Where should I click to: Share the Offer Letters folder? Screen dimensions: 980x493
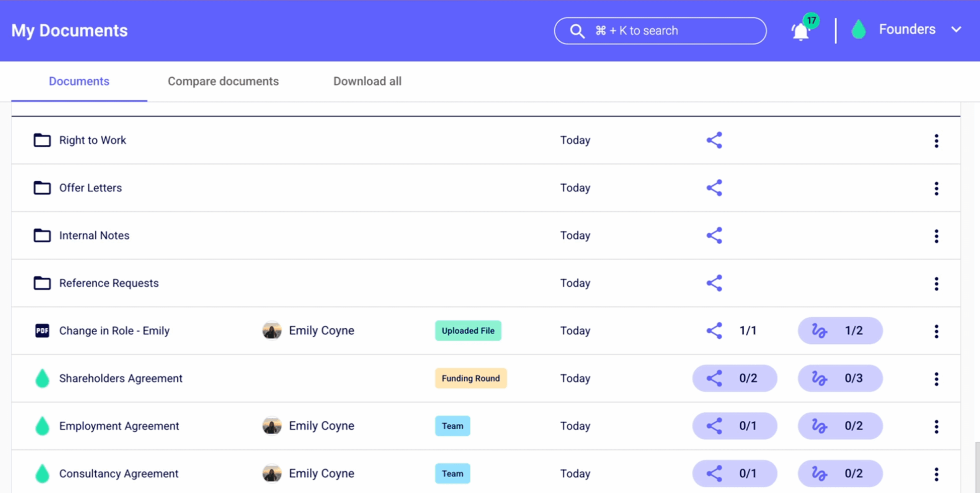point(714,188)
